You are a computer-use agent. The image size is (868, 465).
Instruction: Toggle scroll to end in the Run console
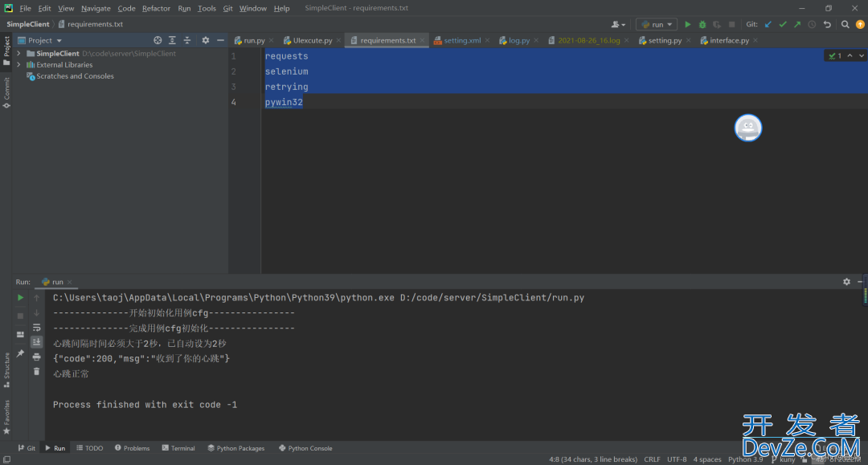(36, 341)
